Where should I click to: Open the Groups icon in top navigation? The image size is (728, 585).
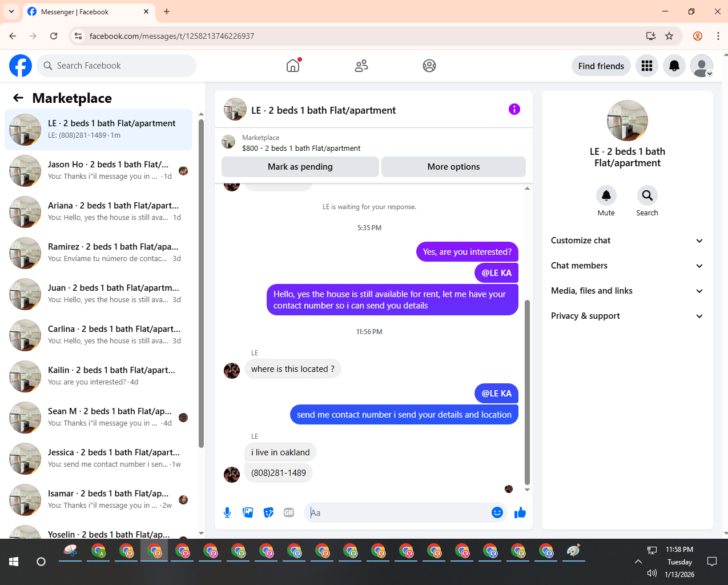tap(429, 66)
